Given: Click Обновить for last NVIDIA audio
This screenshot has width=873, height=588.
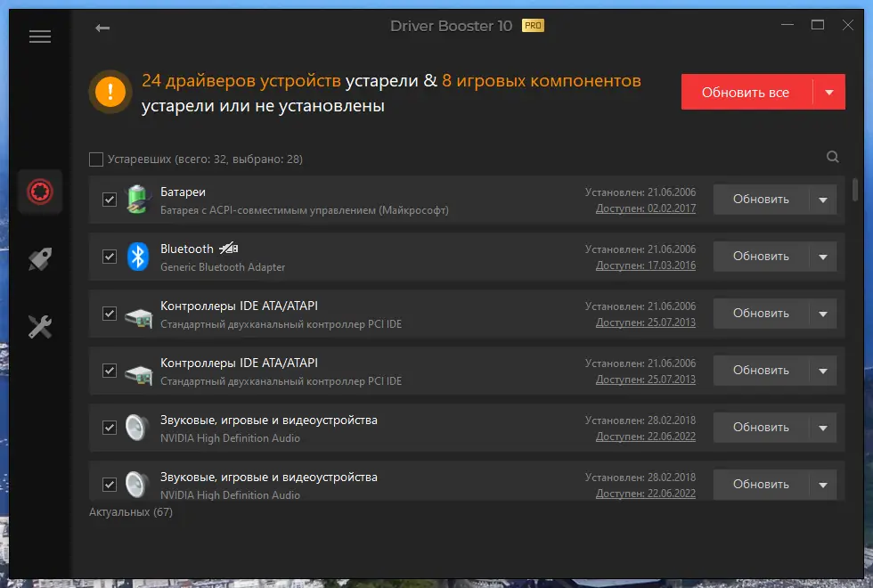Looking at the screenshot, I should pyautogui.click(x=761, y=485).
